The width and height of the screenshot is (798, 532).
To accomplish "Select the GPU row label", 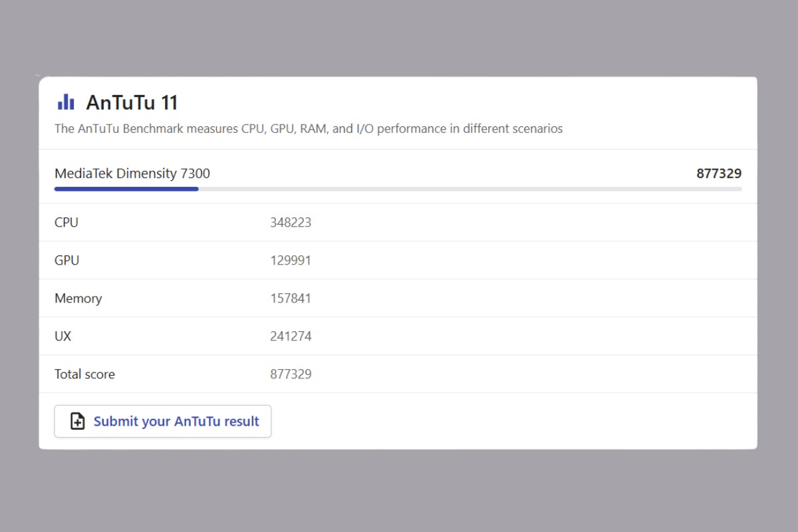I will coord(66,260).
